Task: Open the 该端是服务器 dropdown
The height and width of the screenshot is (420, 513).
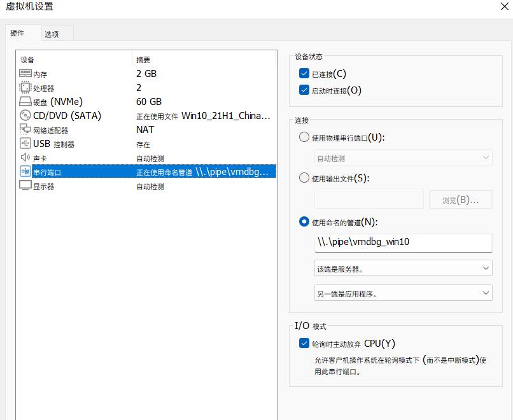Action: pos(403,268)
